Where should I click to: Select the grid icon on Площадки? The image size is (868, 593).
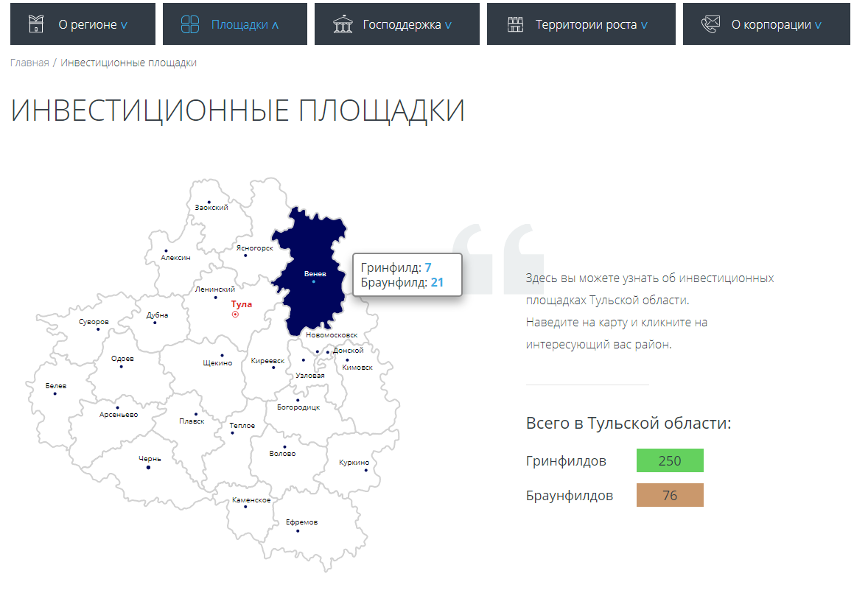pos(190,24)
